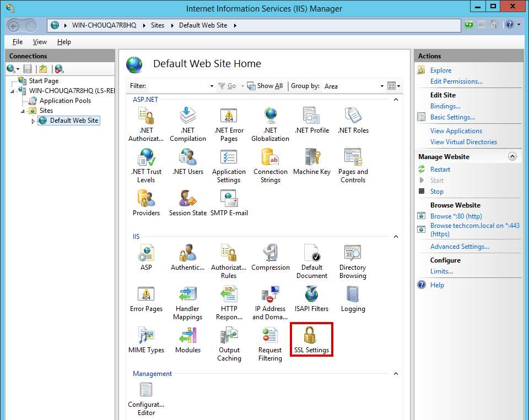Open Logging feature

pos(353,299)
